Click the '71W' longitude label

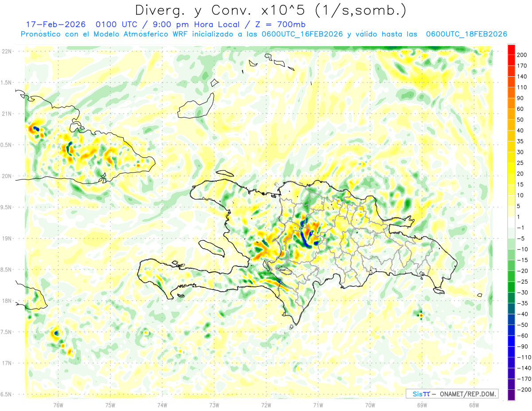pos(318,405)
